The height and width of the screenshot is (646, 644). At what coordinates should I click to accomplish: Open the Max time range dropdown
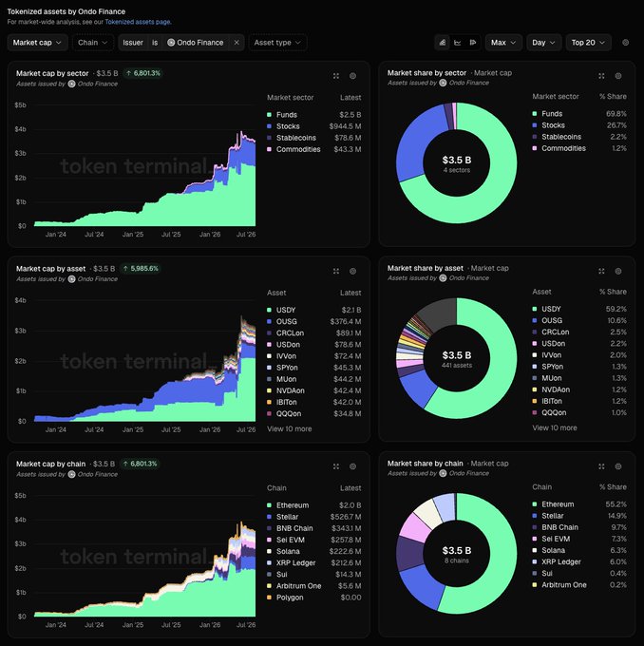click(503, 43)
